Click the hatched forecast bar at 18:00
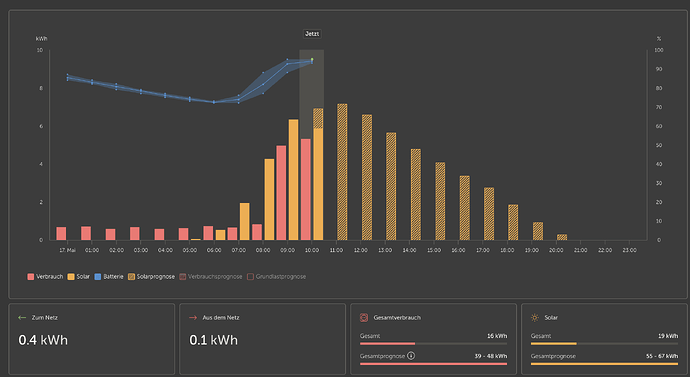690x377 pixels. pos(513,222)
